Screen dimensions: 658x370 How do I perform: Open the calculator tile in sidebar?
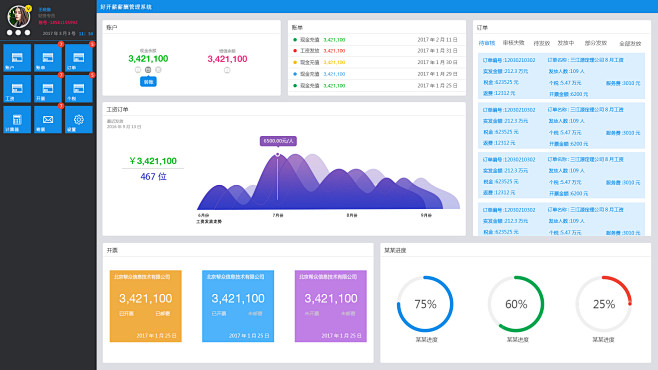point(17,120)
